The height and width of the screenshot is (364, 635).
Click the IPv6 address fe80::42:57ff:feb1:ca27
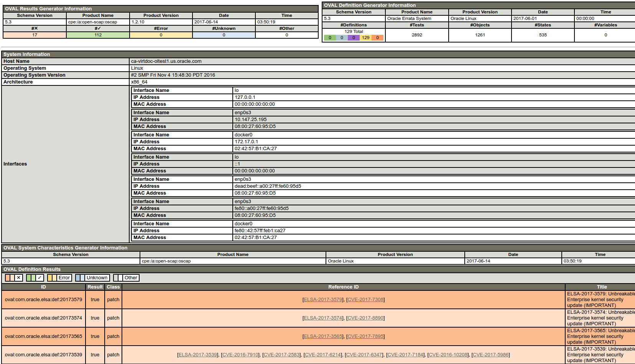[x=260, y=231]
